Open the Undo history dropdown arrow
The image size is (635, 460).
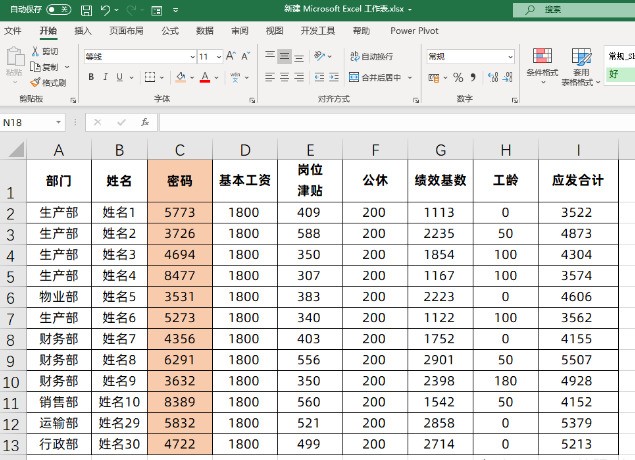click(117, 10)
